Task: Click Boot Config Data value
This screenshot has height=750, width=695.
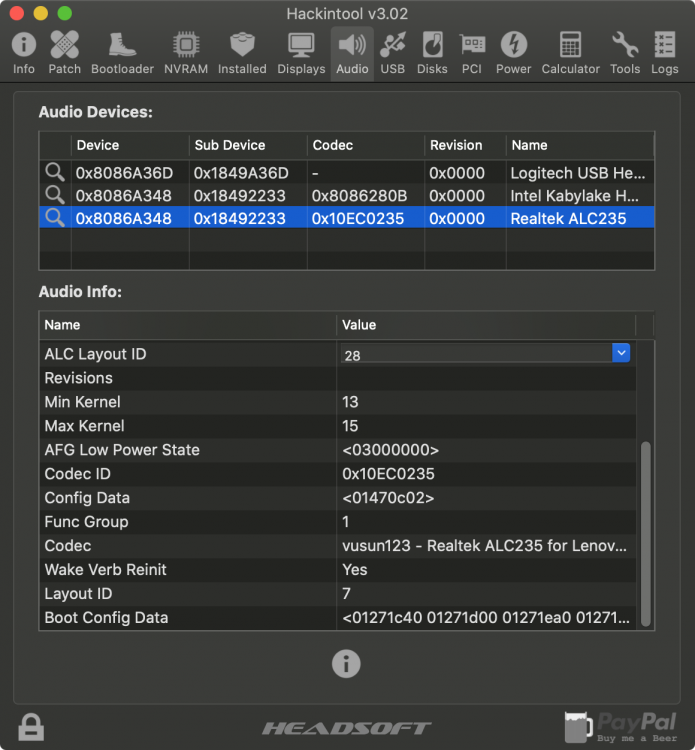Action: [485, 618]
